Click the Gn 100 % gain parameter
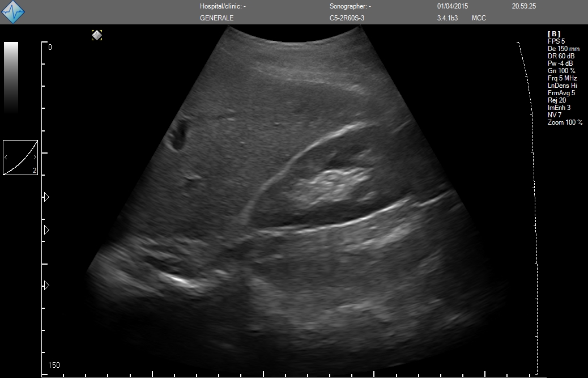Image resolution: width=588 pixels, height=378 pixels. 561,71
